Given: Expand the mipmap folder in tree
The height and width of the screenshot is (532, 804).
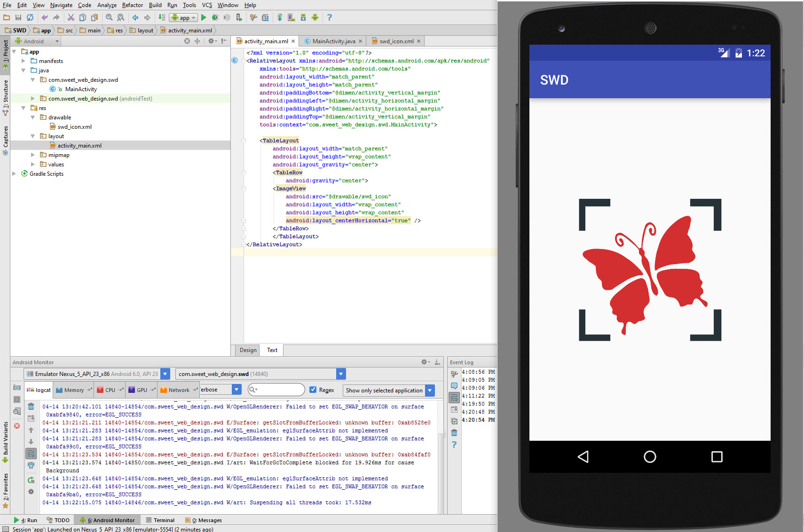Looking at the screenshot, I should [33, 155].
